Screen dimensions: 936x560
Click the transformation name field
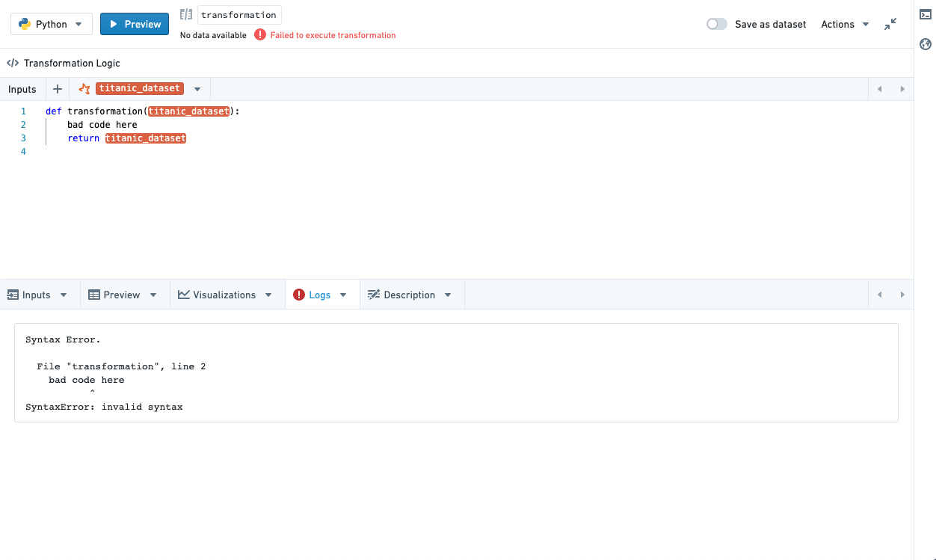pyautogui.click(x=239, y=15)
